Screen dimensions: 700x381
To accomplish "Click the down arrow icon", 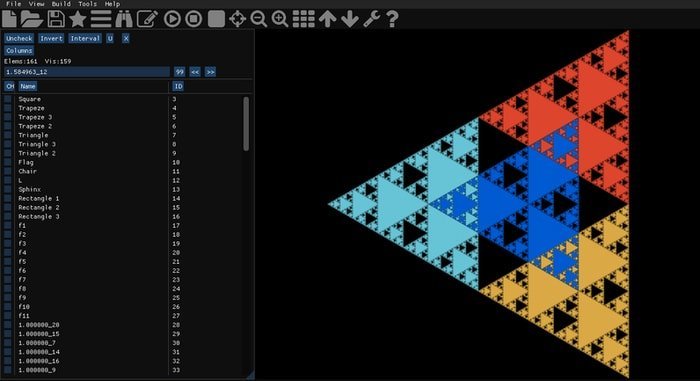I will pos(350,19).
